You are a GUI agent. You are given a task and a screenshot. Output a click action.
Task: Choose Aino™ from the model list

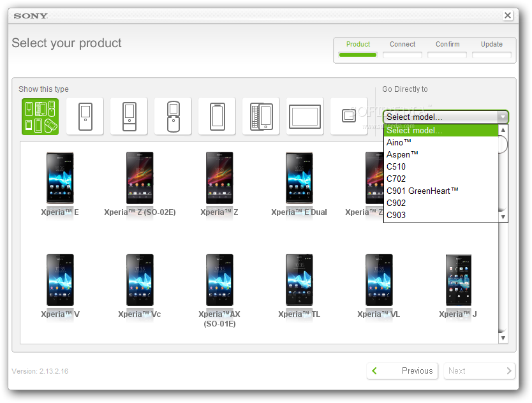click(441, 142)
